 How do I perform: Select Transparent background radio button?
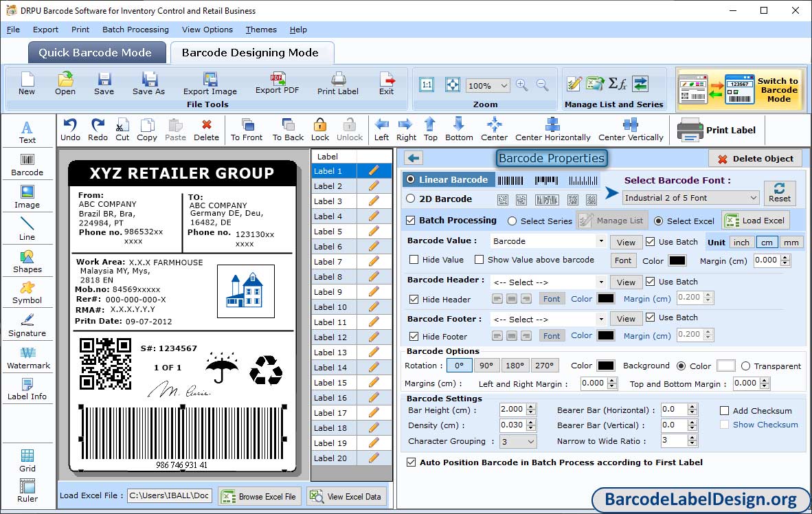click(746, 366)
